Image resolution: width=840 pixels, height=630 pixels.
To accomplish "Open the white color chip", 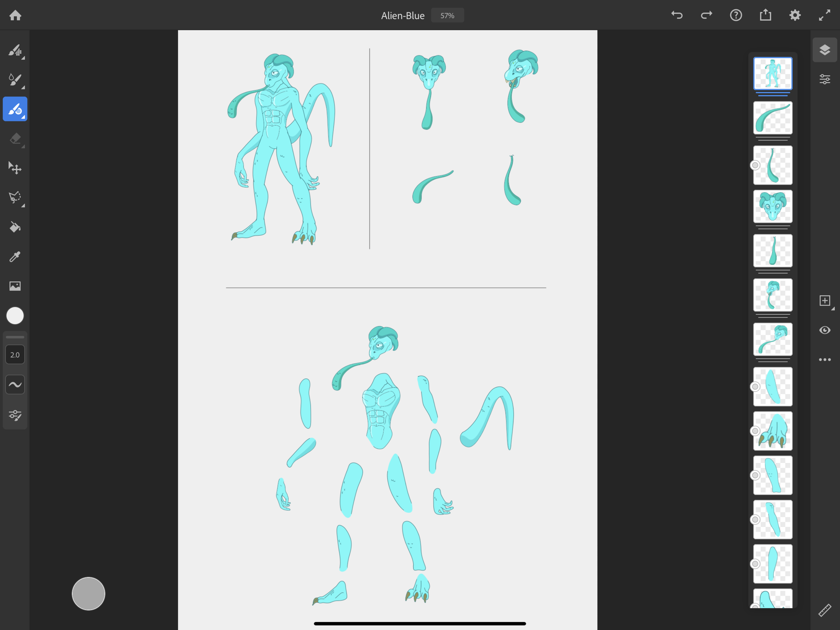I will click(15, 315).
